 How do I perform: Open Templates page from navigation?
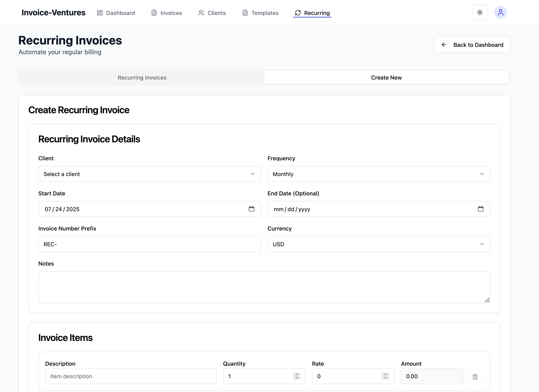pyautogui.click(x=260, y=13)
